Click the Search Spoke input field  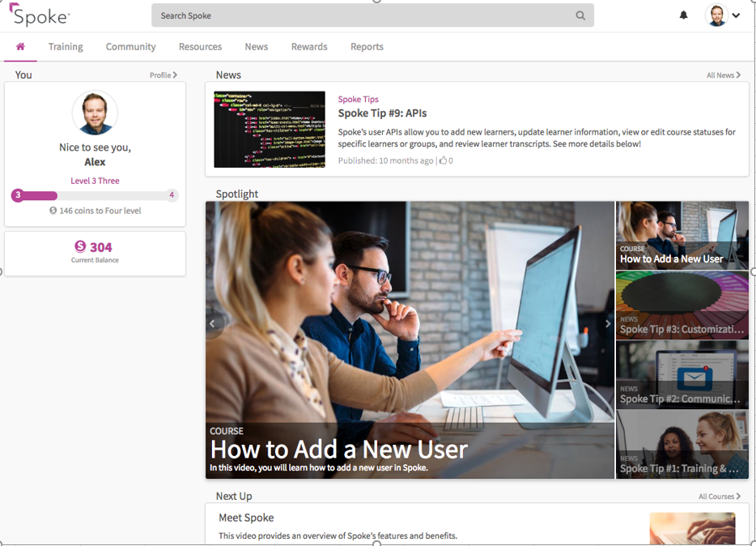coord(364,15)
